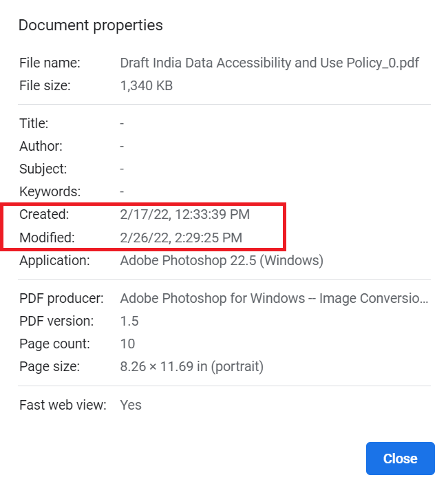Click the Page size dimensions value
Viewport: 448px width, 484px height.
191,366
